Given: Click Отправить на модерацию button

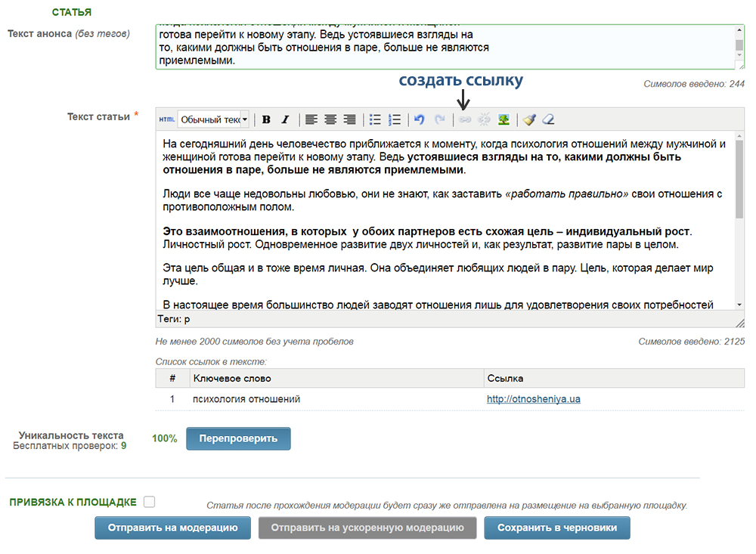Looking at the screenshot, I should 172,528.
